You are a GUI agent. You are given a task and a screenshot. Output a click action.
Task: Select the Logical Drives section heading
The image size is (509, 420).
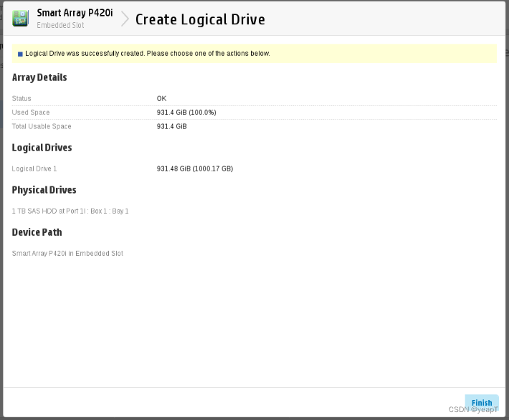(42, 148)
